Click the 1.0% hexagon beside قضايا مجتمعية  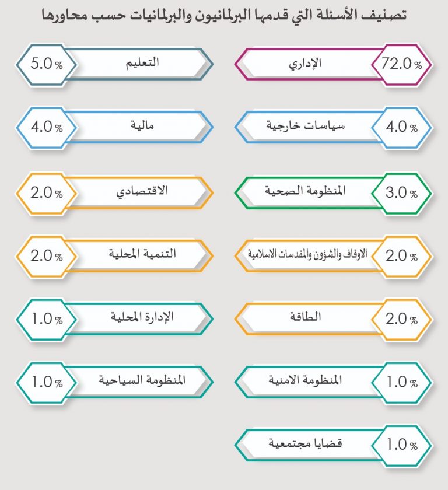click(x=401, y=446)
